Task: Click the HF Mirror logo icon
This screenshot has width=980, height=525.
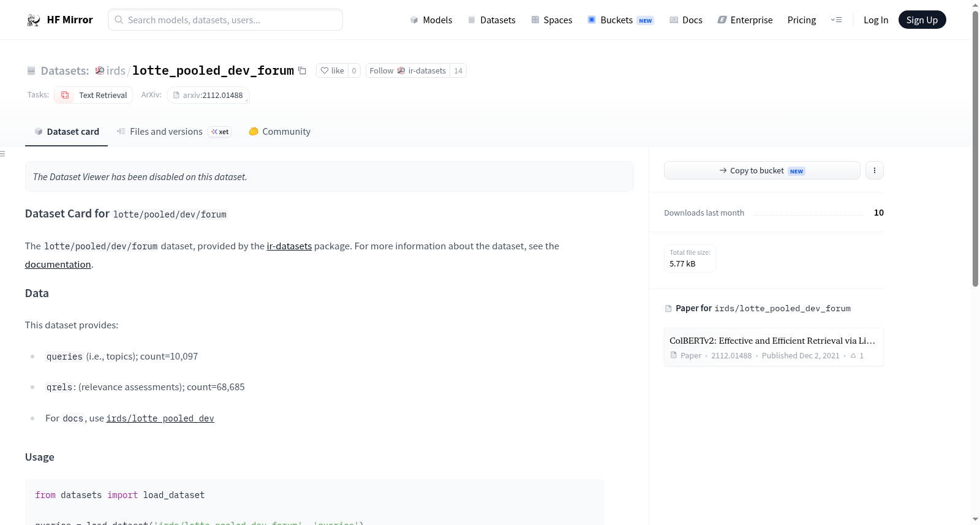Action: (x=33, y=20)
